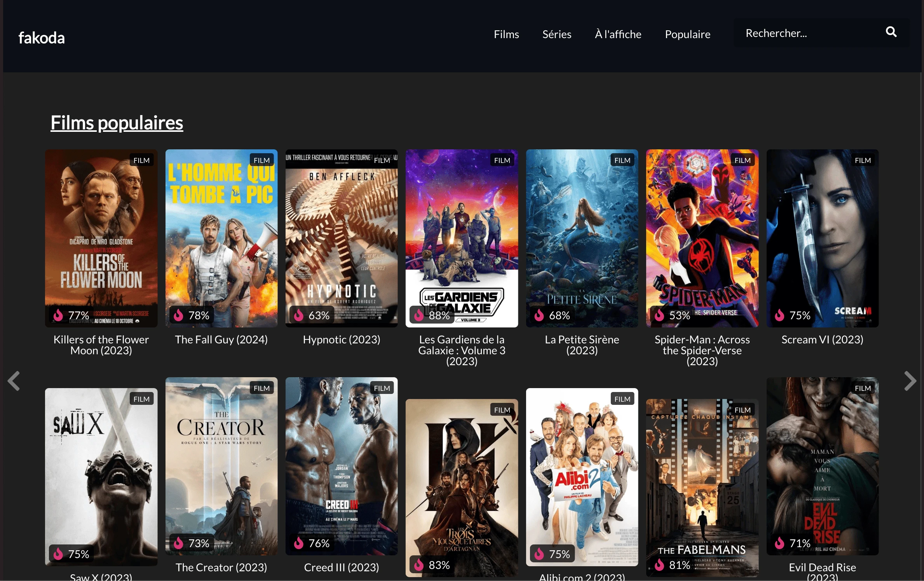Advance carousel with right chevron arrow
The width and height of the screenshot is (924, 581).
pos(910,381)
